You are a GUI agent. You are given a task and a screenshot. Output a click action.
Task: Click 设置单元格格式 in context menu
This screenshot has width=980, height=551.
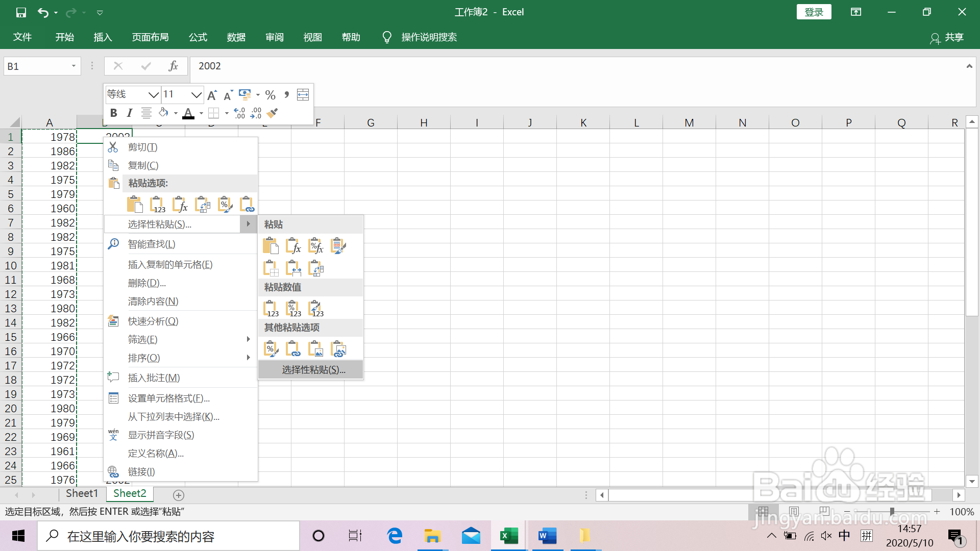(168, 398)
